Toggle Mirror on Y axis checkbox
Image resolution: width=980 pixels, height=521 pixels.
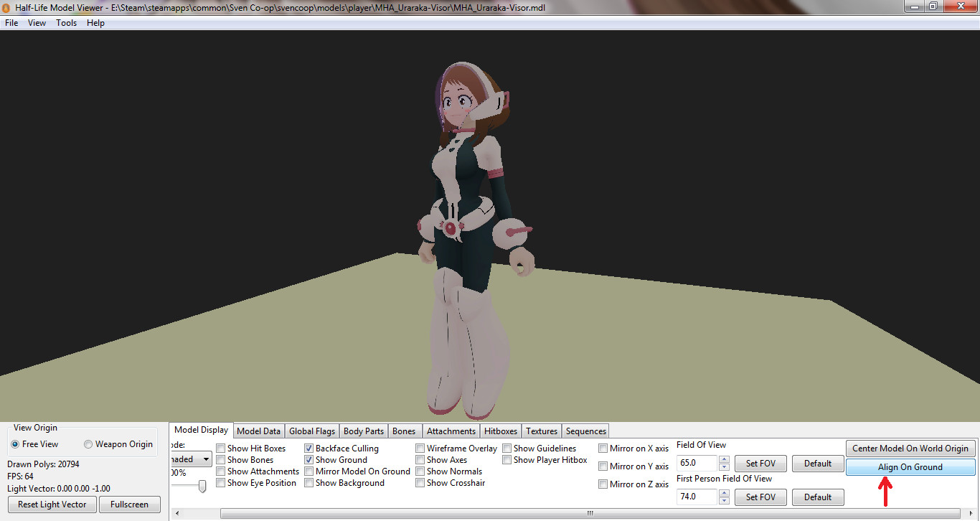603,466
